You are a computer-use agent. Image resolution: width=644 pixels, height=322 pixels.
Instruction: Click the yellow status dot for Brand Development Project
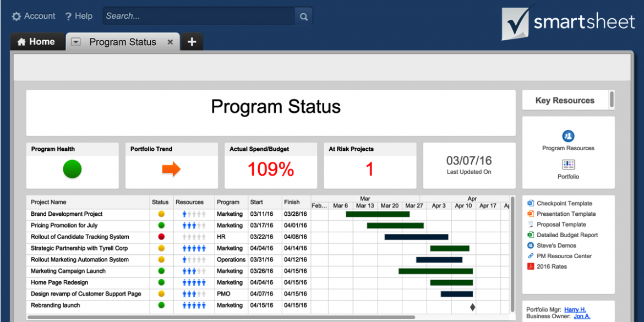[160, 214]
